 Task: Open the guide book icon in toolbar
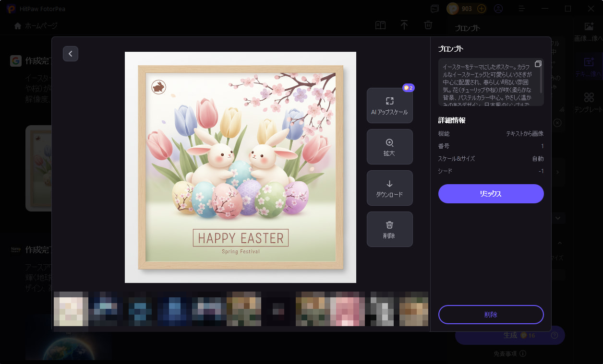[x=380, y=25]
